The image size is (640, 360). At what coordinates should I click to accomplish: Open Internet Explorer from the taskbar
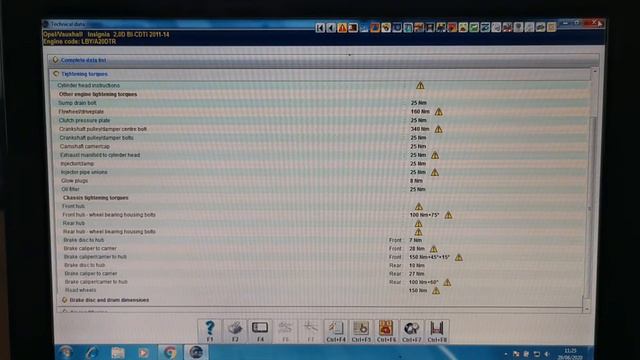[93, 352]
